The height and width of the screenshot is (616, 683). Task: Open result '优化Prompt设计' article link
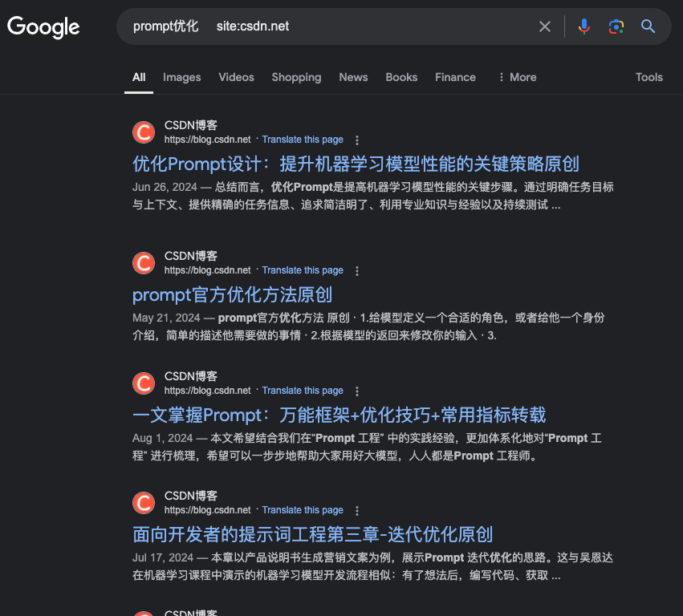[356, 164]
